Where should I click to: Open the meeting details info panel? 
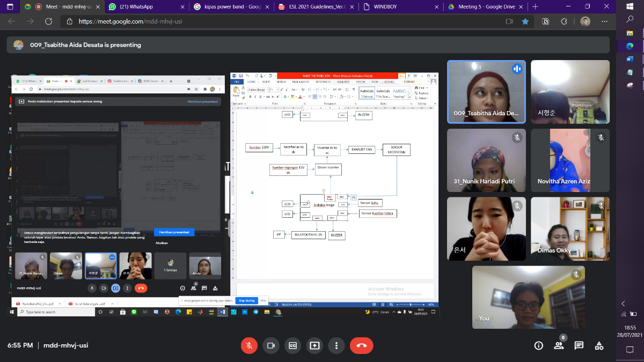538,346
